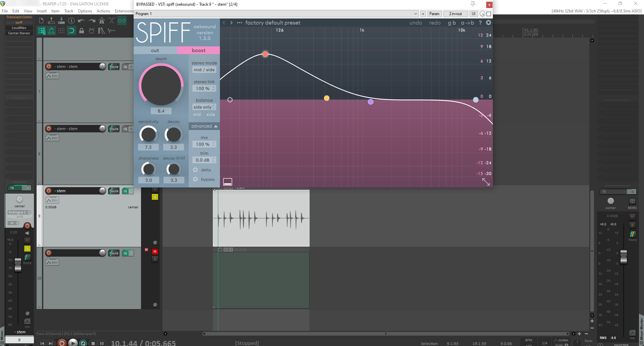
Task: Open the Program 1 preset dropdown
Action: (x=276, y=14)
